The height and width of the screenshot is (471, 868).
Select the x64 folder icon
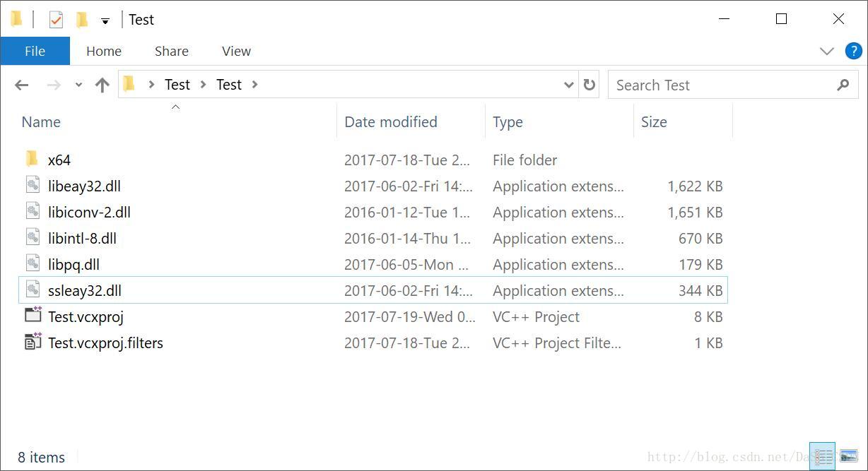coord(32,160)
